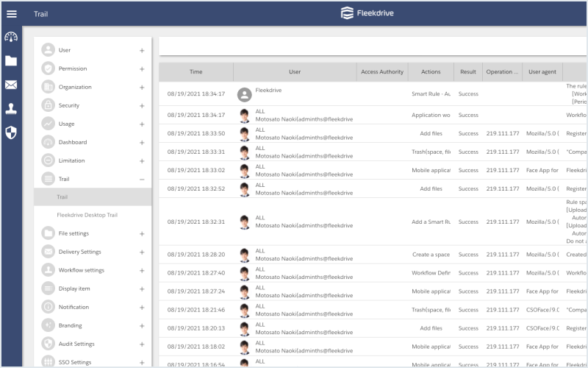
Task: Click the 'Smart Rule - Au' action cell
Action: pyautogui.click(x=431, y=94)
